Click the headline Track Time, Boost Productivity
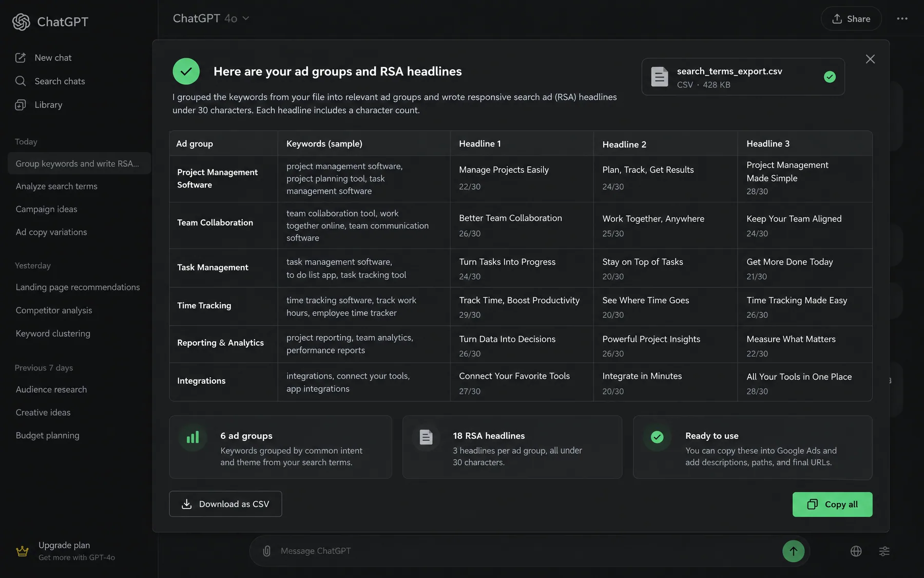 click(x=519, y=301)
